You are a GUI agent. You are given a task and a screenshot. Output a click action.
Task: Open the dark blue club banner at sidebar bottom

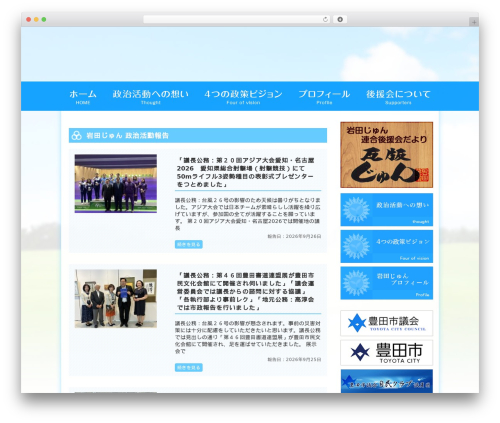pyautogui.click(x=387, y=381)
